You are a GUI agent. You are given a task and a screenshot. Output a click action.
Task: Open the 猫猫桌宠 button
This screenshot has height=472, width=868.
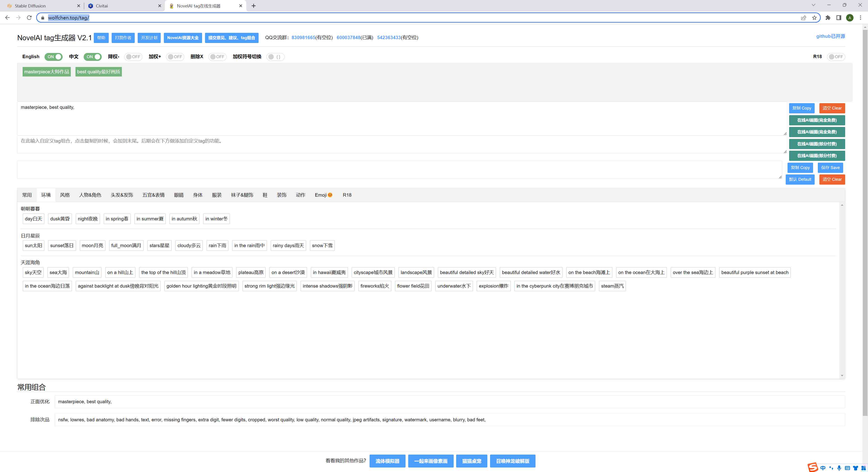471,461
